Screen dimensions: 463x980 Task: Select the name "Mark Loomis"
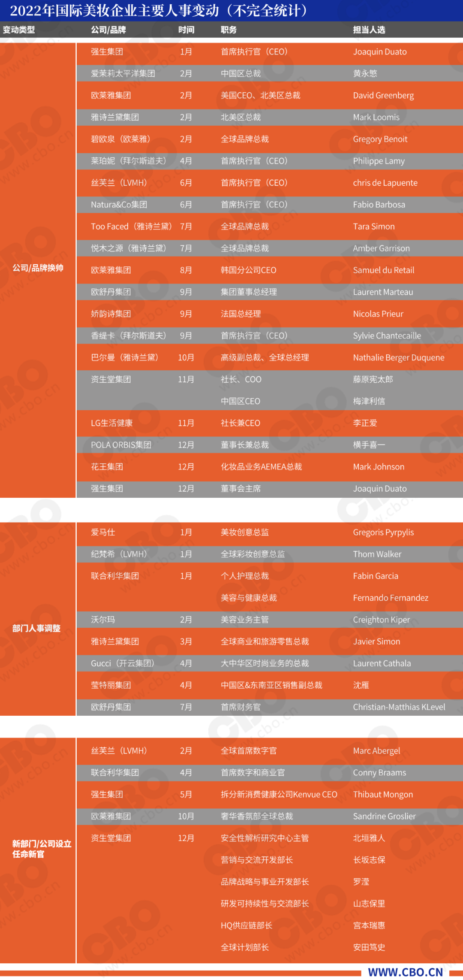(376, 117)
